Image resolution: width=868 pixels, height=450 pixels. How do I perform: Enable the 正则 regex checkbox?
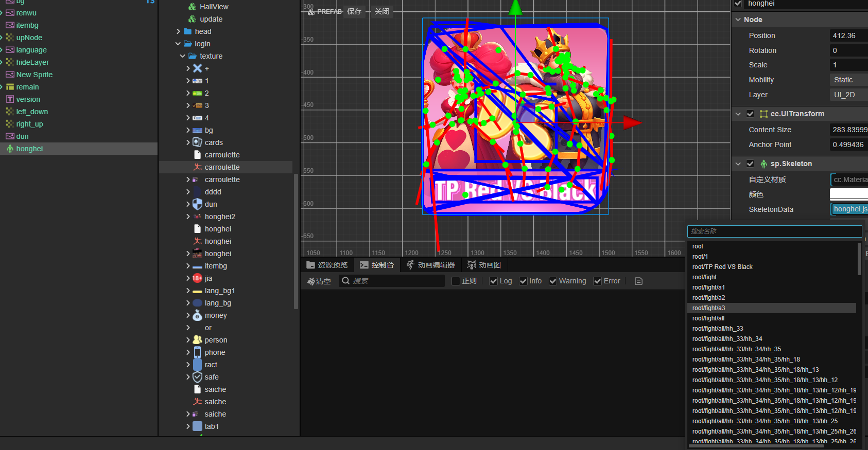click(456, 281)
